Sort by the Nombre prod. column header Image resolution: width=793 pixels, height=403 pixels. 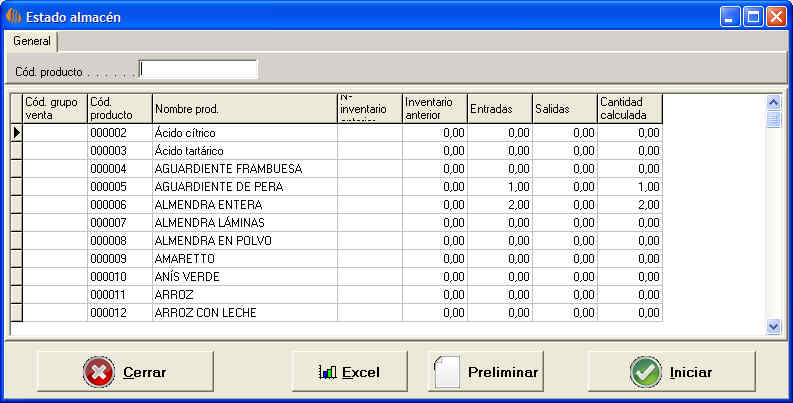click(x=244, y=108)
